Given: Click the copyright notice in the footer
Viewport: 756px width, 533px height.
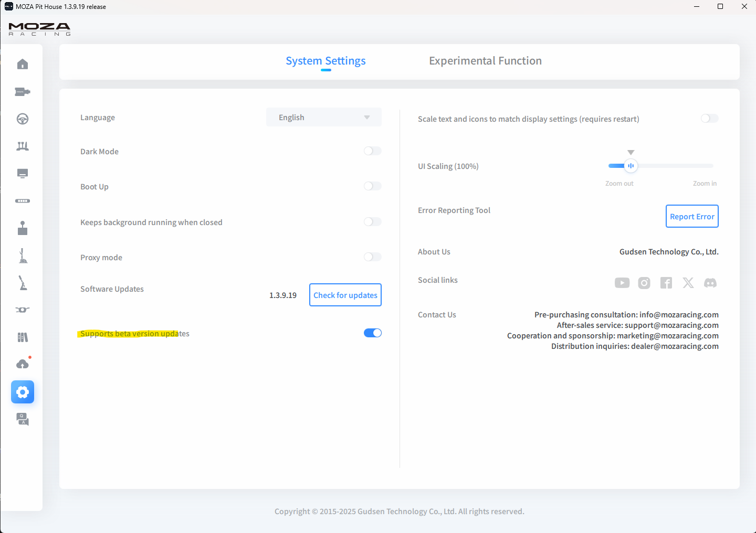Looking at the screenshot, I should [400, 511].
